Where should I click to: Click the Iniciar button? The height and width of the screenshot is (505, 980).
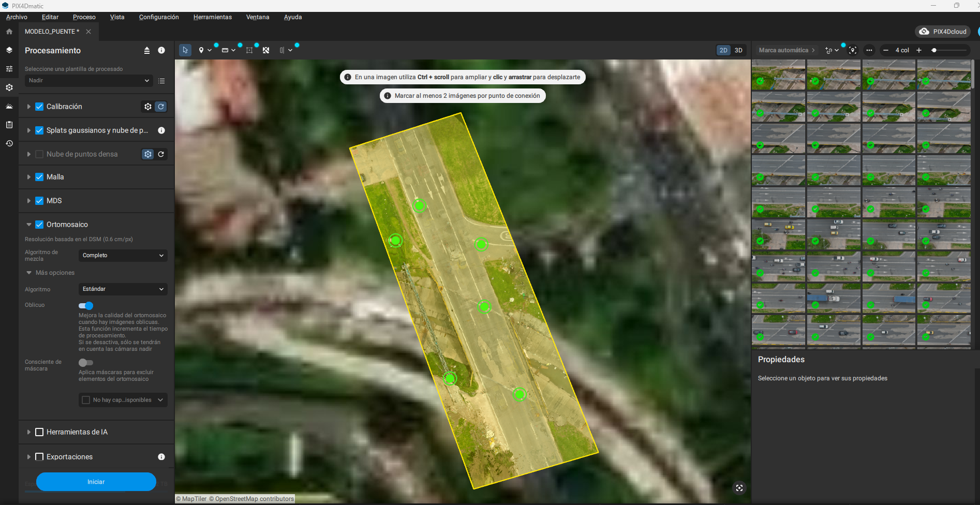click(x=96, y=482)
